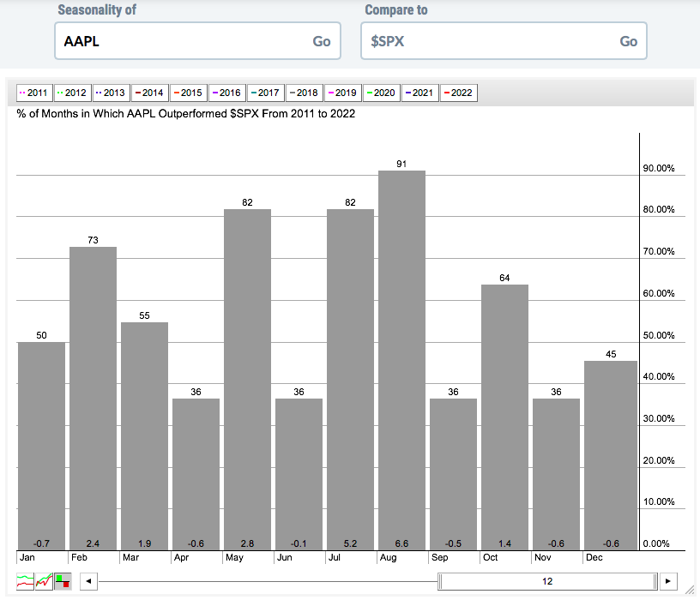Image resolution: width=700 pixels, height=600 pixels.
Task: Click the April bar
Action: tap(196, 474)
